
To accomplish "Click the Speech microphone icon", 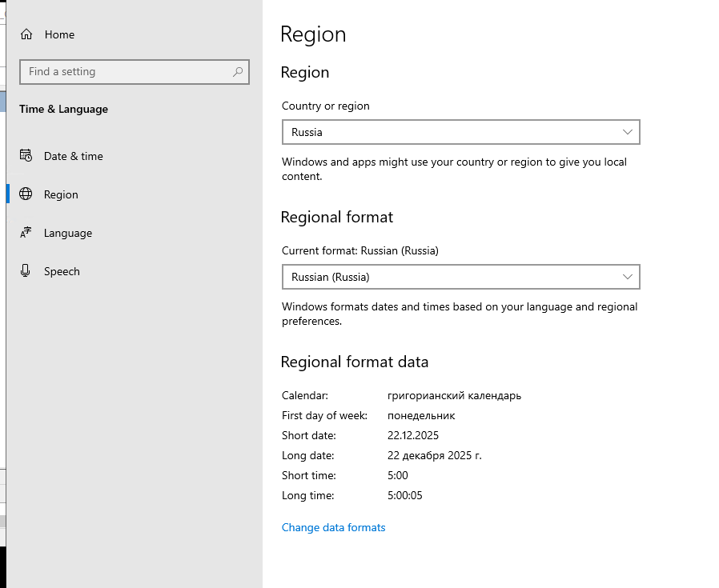I will click(26, 271).
